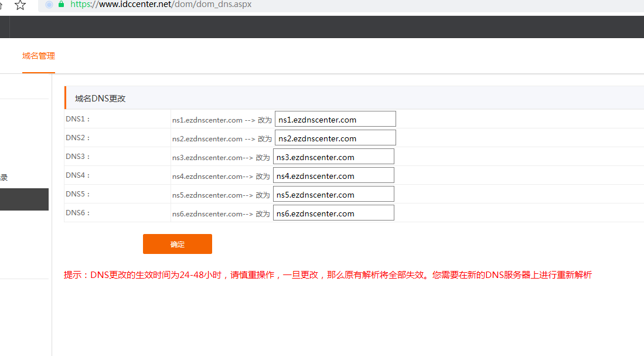Screen dimensions: 644x356
Task: Select the DNS5 input field
Action: (333, 194)
